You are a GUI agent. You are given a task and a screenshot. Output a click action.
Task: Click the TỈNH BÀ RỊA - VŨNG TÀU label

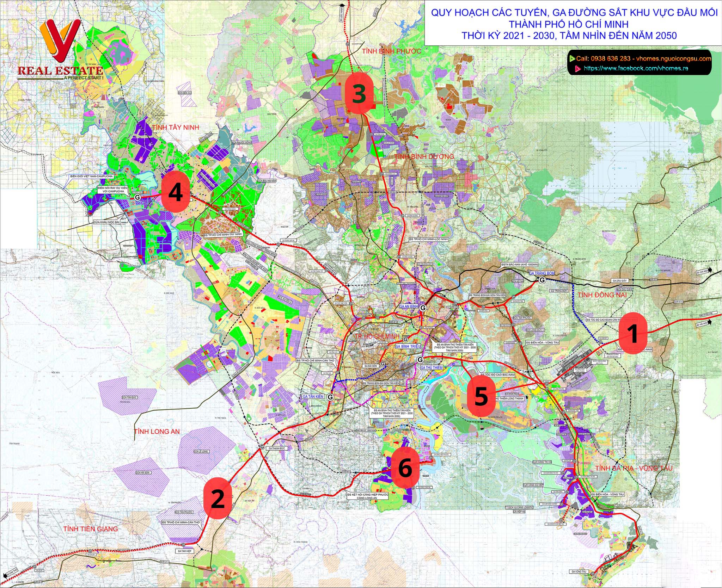[x=634, y=468]
